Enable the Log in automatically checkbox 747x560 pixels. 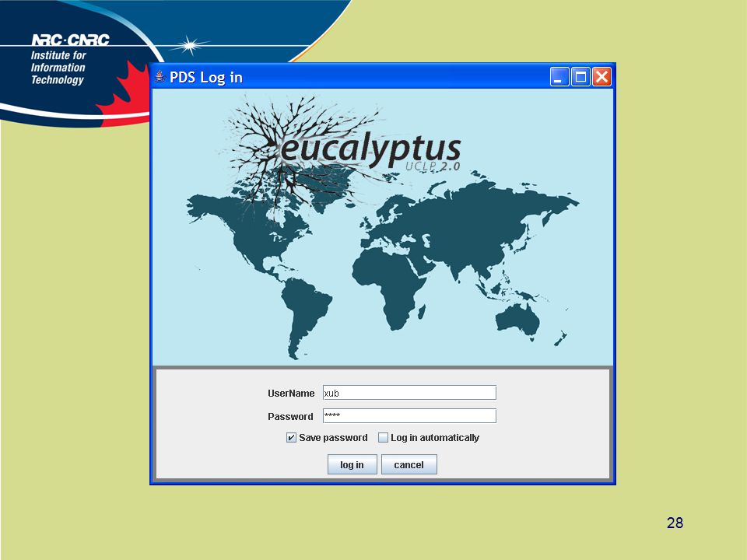coord(383,438)
